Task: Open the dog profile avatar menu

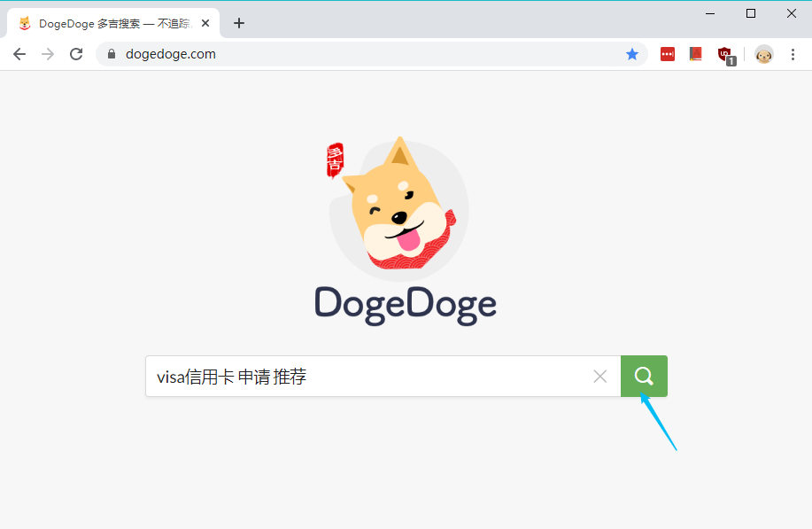Action: [764, 54]
